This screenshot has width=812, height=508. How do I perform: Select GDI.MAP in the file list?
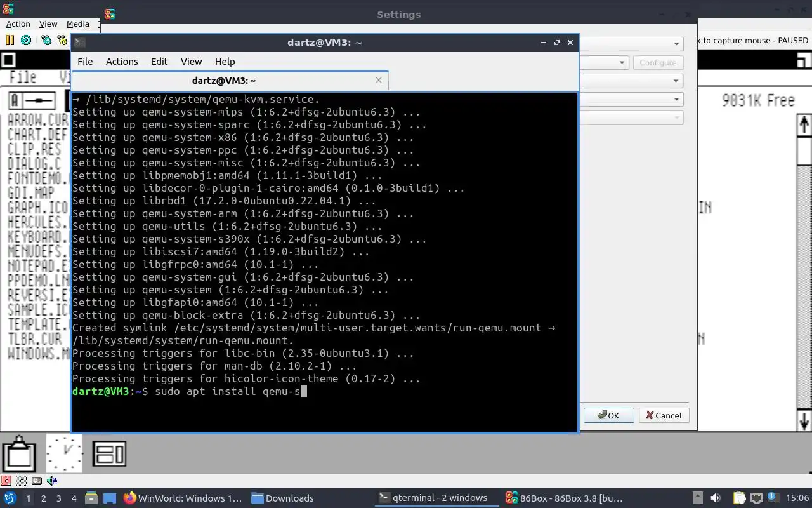pos(31,193)
